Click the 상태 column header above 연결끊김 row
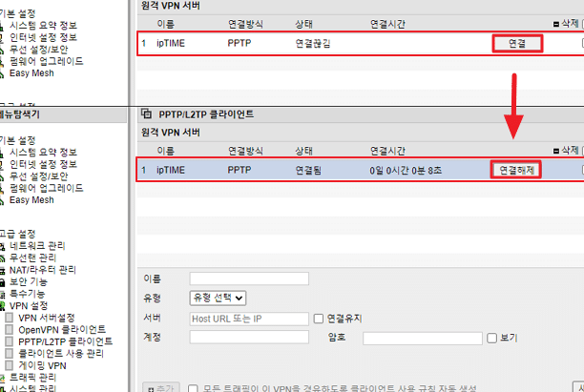The image size is (584, 392). tap(303, 24)
